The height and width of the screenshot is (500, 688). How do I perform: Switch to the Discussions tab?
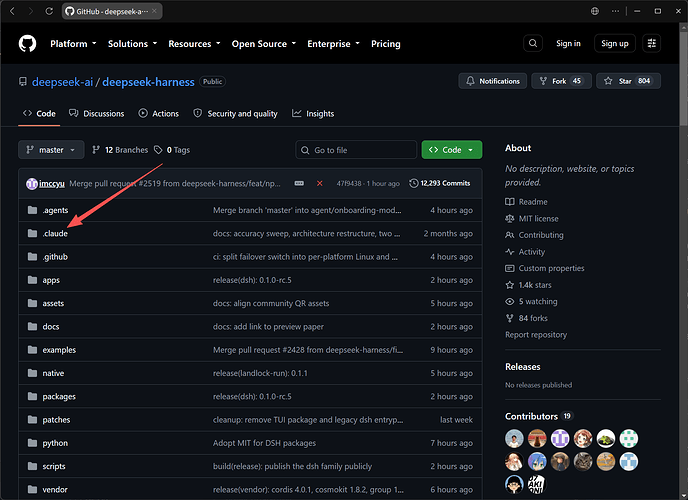tap(97, 114)
